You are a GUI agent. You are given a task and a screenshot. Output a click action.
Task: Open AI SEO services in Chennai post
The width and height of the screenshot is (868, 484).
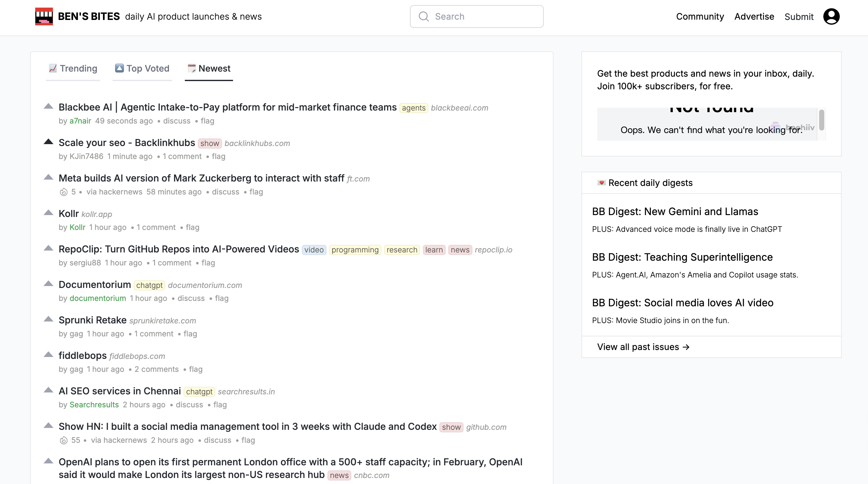click(x=120, y=391)
